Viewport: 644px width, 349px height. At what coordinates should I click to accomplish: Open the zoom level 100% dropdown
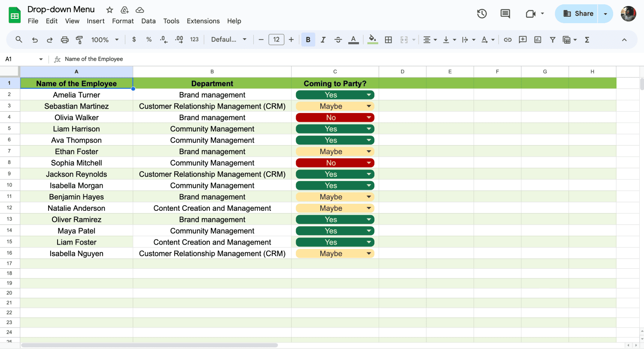point(104,40)
